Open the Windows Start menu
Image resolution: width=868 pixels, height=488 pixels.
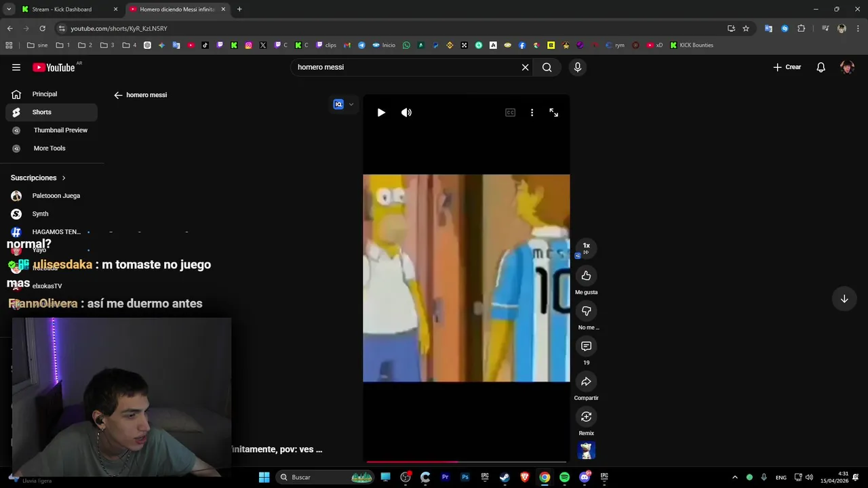click(264, 477)
